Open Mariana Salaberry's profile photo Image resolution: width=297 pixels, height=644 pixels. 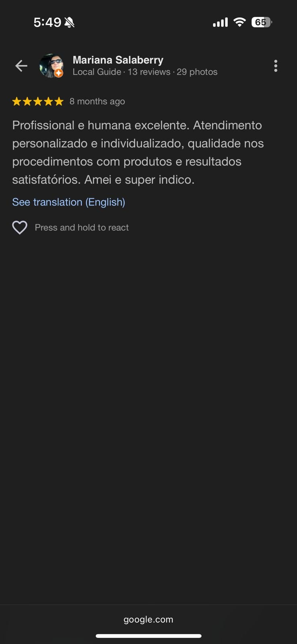pos(51,64)
